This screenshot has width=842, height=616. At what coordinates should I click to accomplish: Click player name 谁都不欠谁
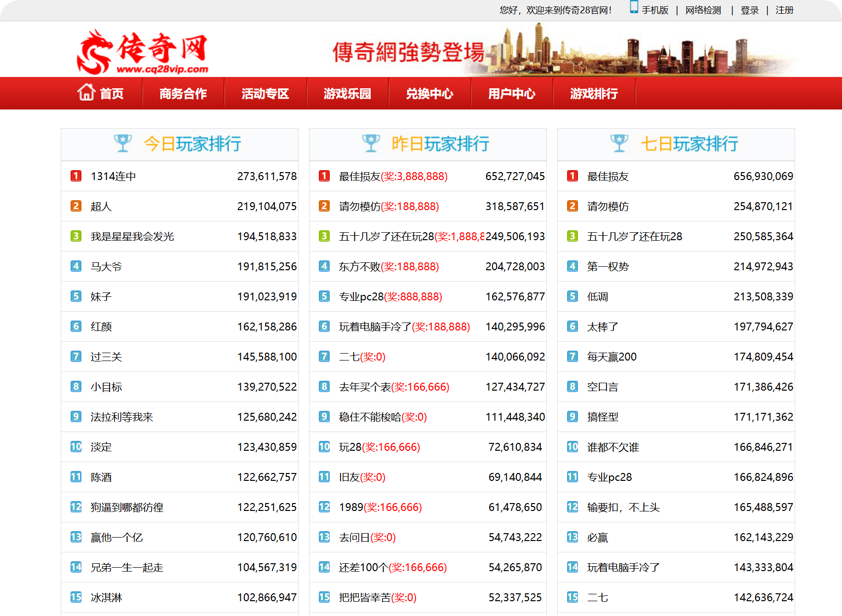[613, 447]
